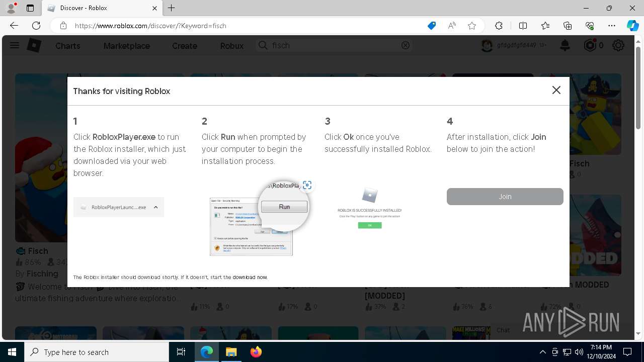The width and height of the screenshot is (644, 362).
Task: Open the Action Center notifications
Action: tap(627, 352)
